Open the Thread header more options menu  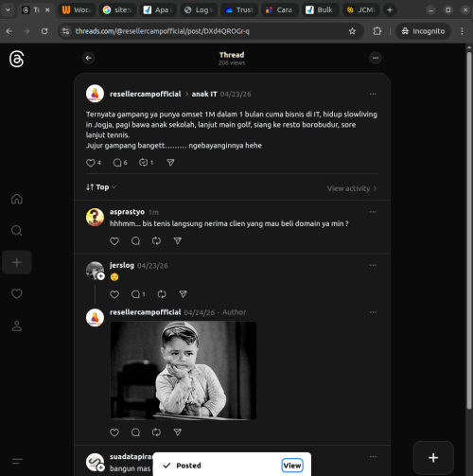coord(376,58)
